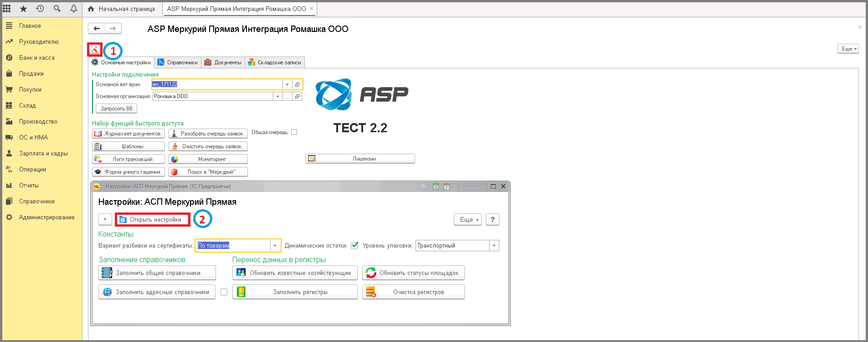Image resolution: width=868 pixels, height=342 pixels.
Task: Toggle checkbox next to Заполнить регистры
Action: (x=224, y=292)
